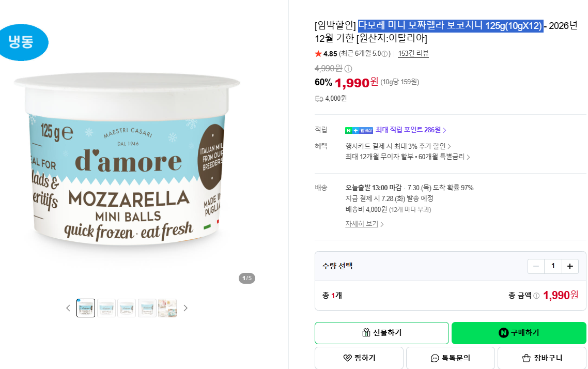Viewport: 588px width, 369px height.
Task: Open 153건 리뷰 link
Action: tap(413, 54)
